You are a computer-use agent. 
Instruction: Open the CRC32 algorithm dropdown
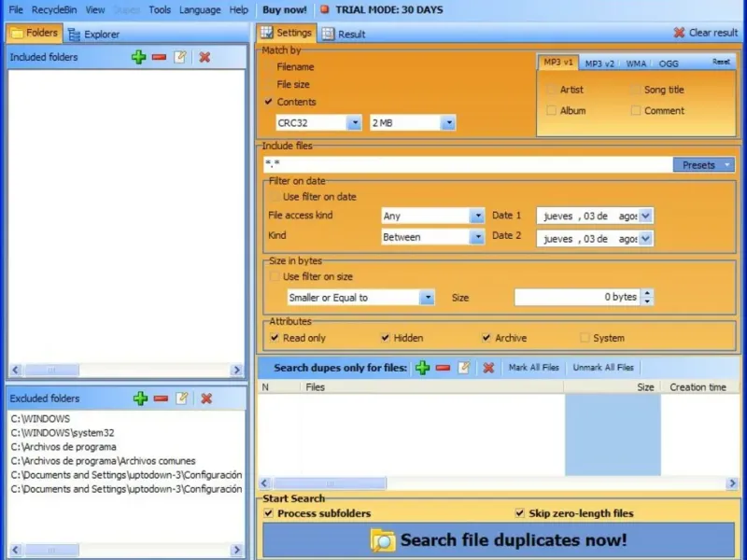pyautogui.click(x=354, y=123)
